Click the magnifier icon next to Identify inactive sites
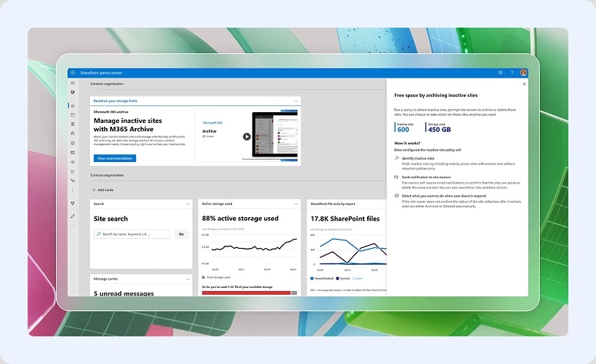The height and width of the screenshot is (364, 596). pyautogui.click(x=396, y=158)
